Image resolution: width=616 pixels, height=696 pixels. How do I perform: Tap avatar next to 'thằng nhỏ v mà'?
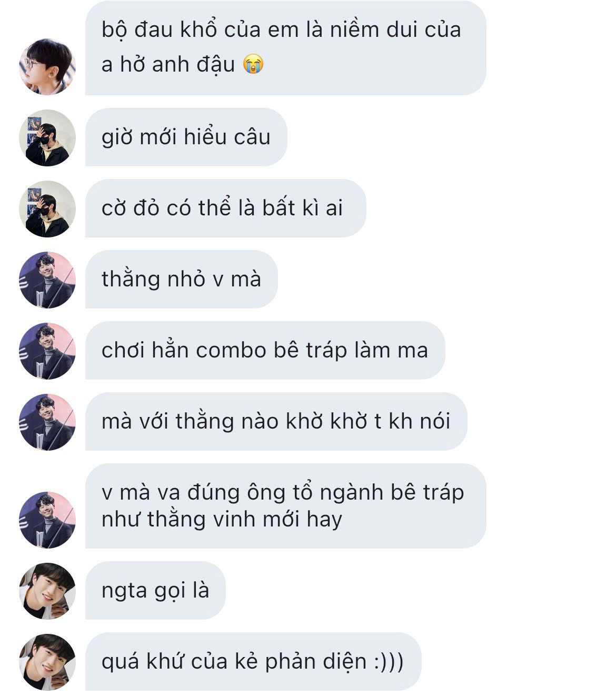47,280
